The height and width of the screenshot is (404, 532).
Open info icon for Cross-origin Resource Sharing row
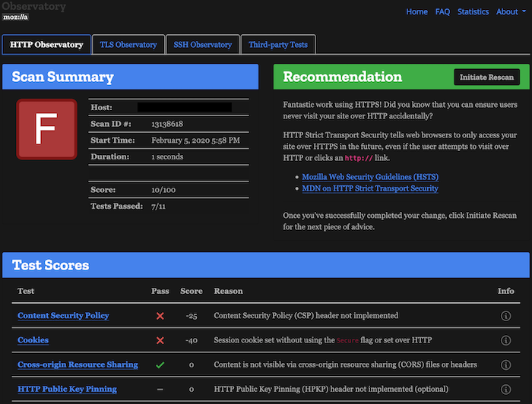[505, 365]
